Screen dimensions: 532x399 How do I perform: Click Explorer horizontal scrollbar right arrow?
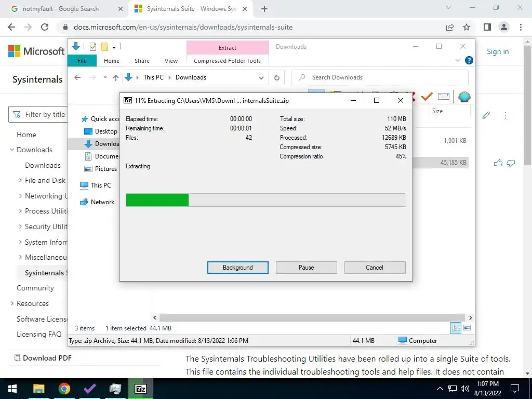tap(471, 317)
